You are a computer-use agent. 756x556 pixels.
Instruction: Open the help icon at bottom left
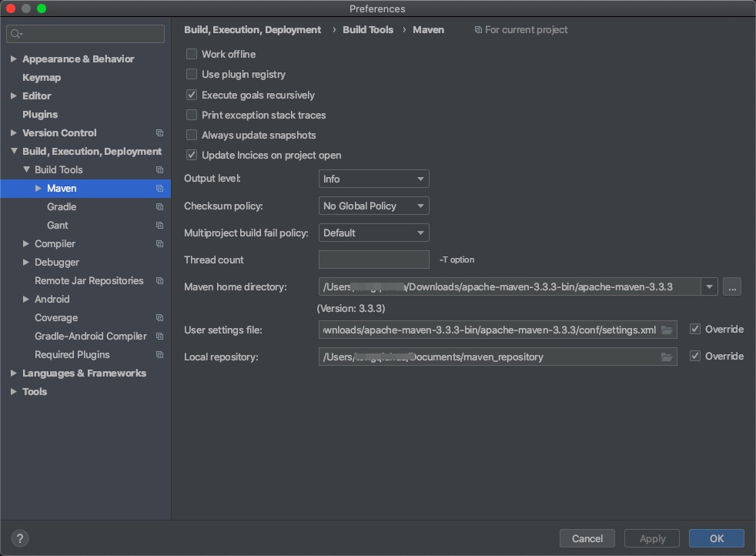click(x=19, y=538)
